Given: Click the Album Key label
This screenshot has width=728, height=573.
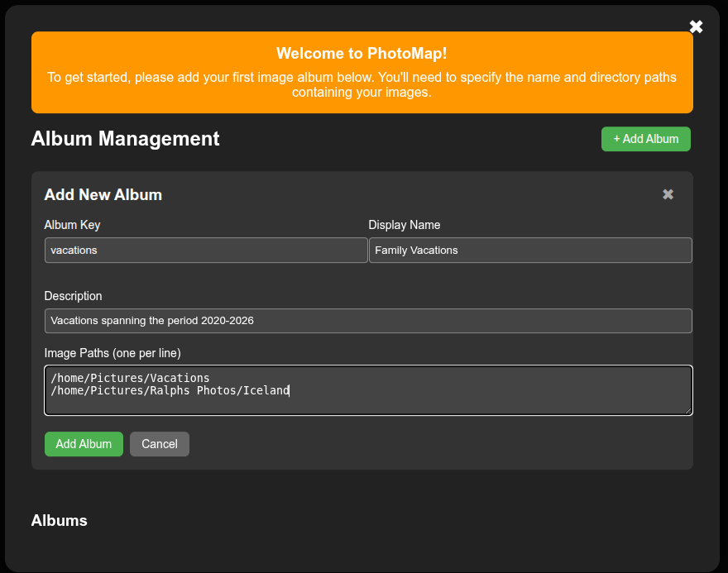Looking at the screenshot, I should [72, 225].
